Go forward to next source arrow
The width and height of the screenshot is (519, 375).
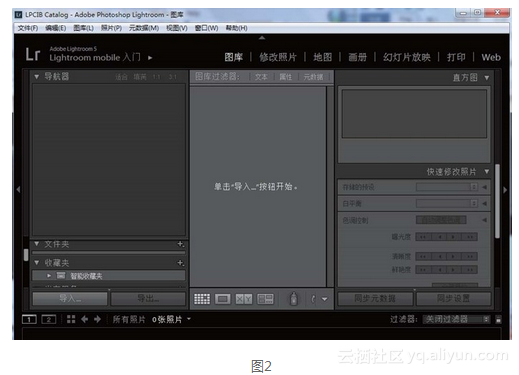click(x=97, y=319)
